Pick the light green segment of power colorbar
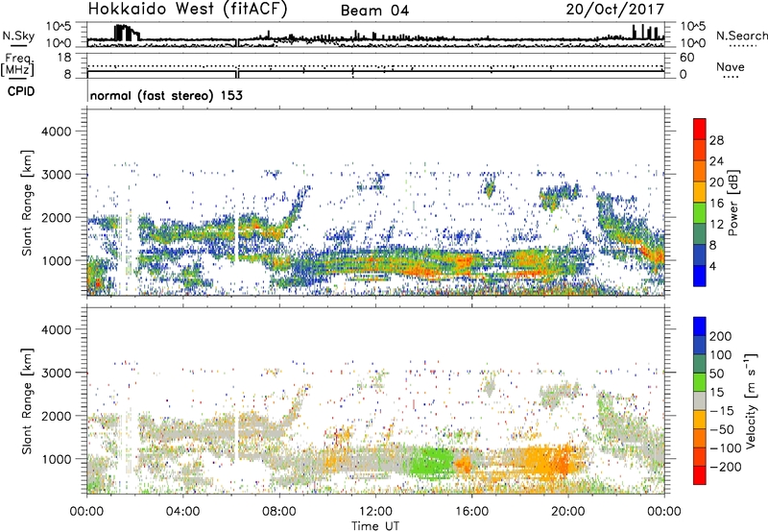 pos(700,212)
